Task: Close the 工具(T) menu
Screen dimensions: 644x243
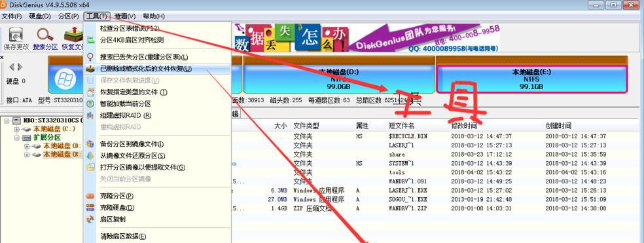Action: click(97, 16)
